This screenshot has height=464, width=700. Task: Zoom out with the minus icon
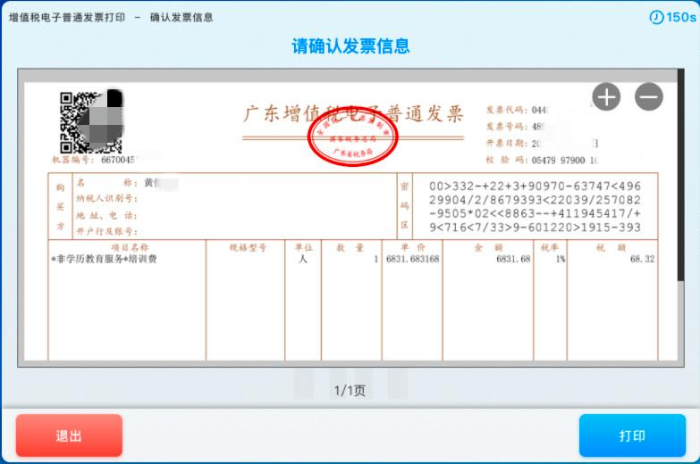tap(648, 97)
